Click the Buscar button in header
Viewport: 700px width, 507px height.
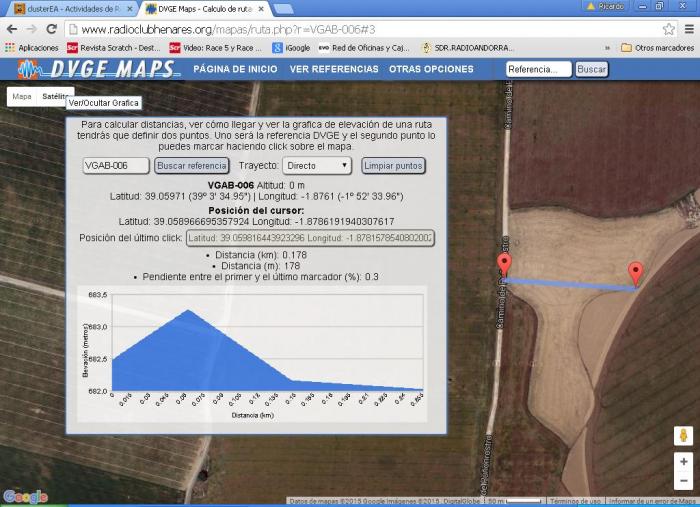click(x=592, y=69)
